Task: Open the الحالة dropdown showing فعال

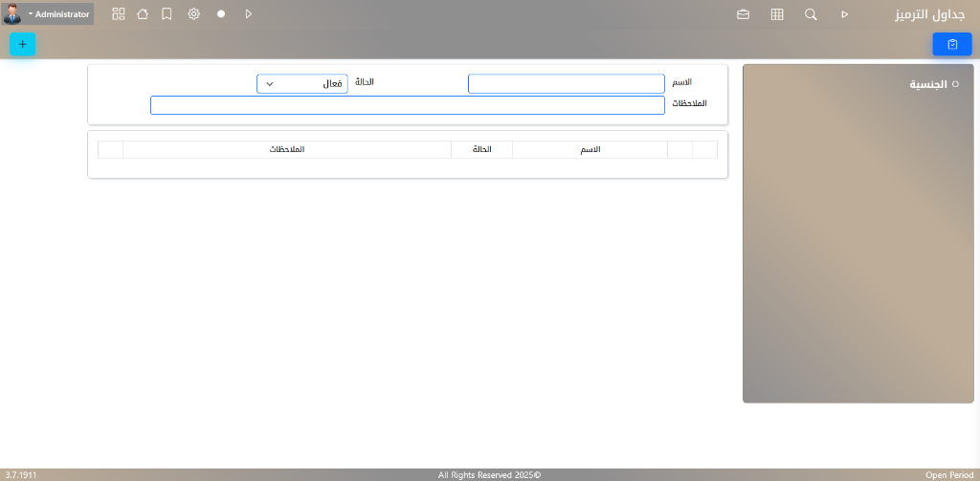Action: [x=301, y=84]
